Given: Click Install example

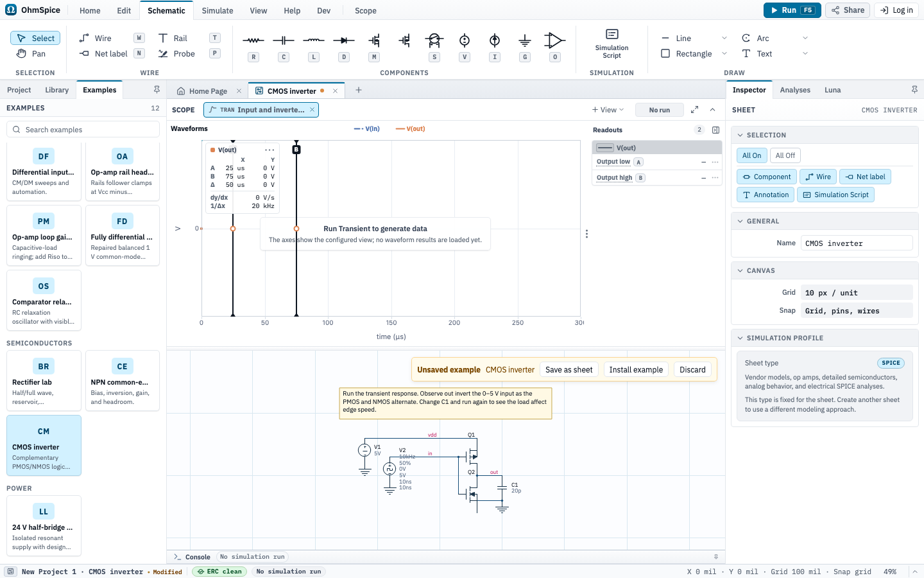Looking at the screenshot, I should [x=636, y=370].
